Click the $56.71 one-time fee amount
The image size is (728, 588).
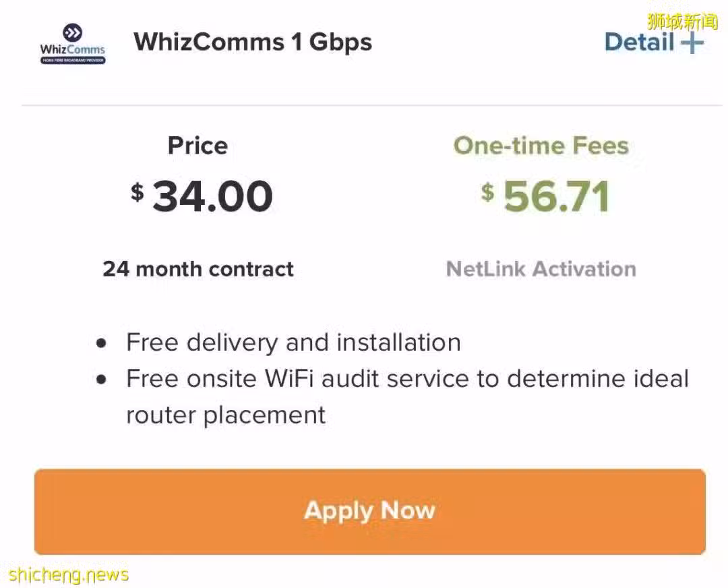[545, 196]
